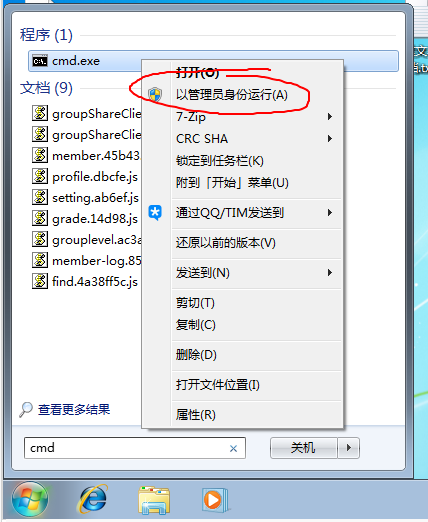Click the QQ/TIM star icon
The height and width of the screenshot is (522, 428).
point(155,213)
